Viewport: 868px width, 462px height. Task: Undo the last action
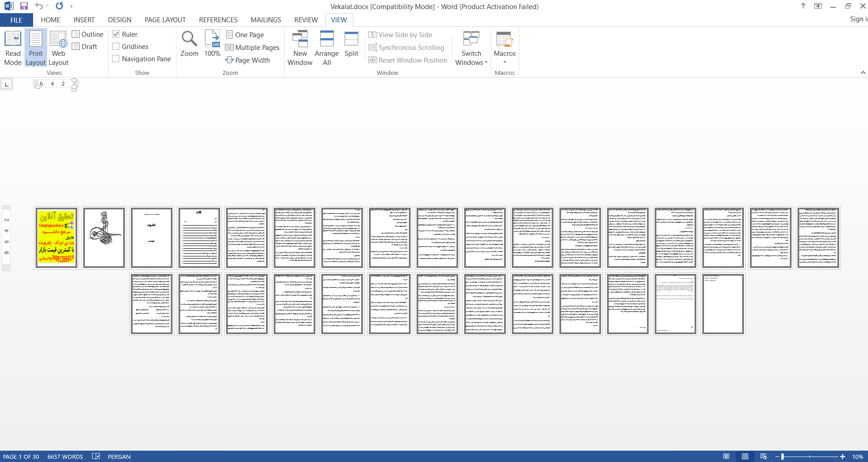(39, 6)
